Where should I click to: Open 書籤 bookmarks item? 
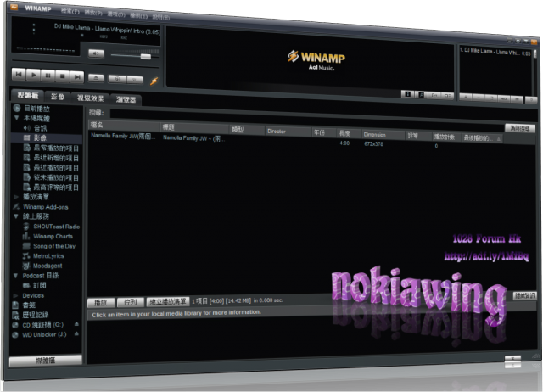[x=29, y=305]
